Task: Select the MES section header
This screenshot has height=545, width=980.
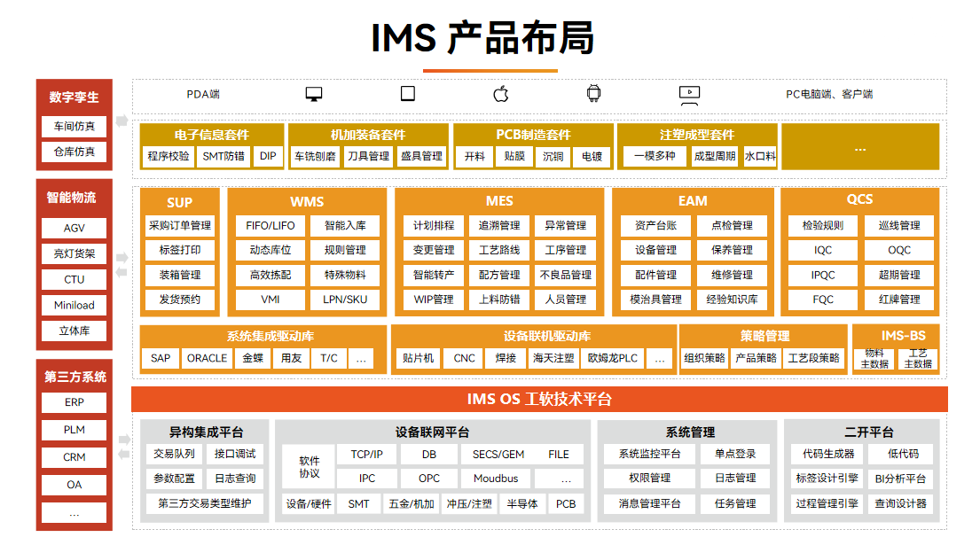Action: (x=498, y=200)
